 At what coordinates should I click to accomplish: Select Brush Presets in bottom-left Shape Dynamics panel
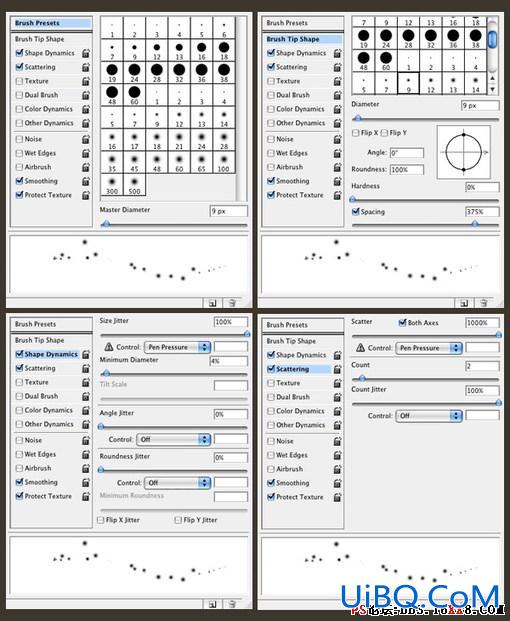coord(35,324)
